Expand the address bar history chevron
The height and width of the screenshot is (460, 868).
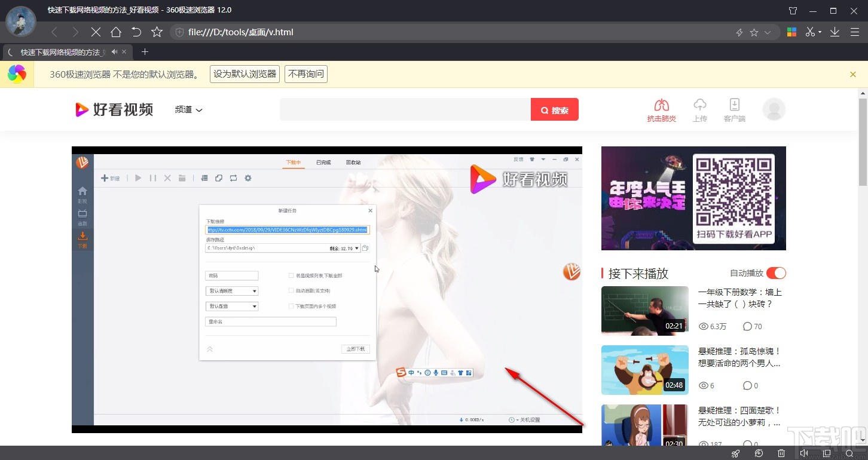tap(768, 32)
